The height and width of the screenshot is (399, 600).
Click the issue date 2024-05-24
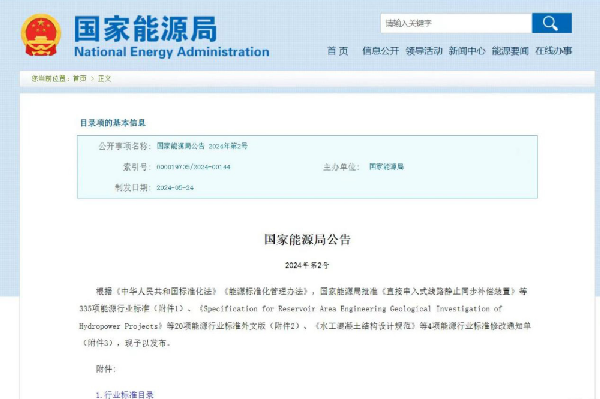[x=175, y=187]
